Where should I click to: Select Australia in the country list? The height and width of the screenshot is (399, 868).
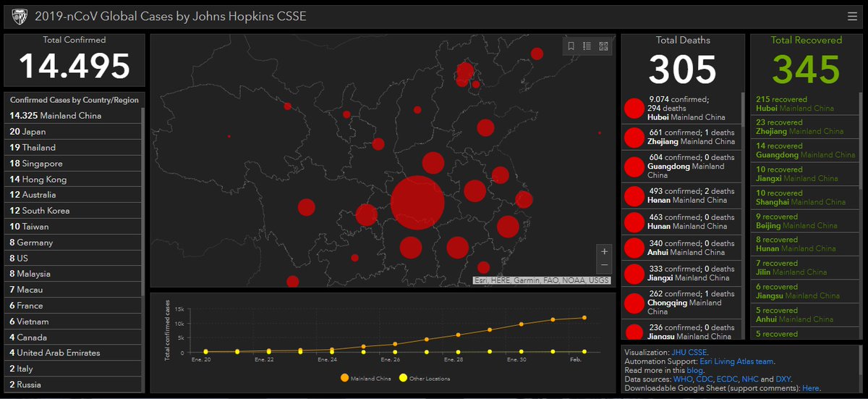[x=72, y=195]
